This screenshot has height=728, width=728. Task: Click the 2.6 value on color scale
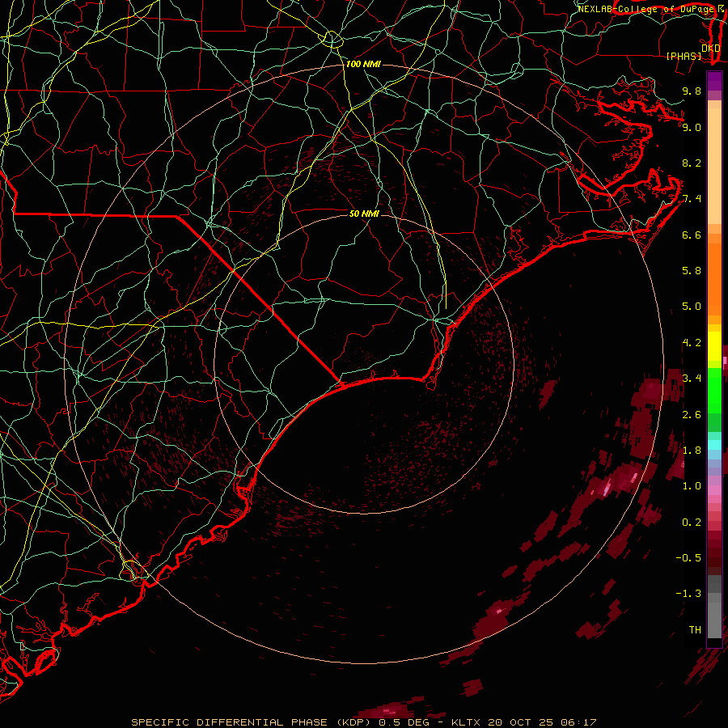(x=692, y=415)
